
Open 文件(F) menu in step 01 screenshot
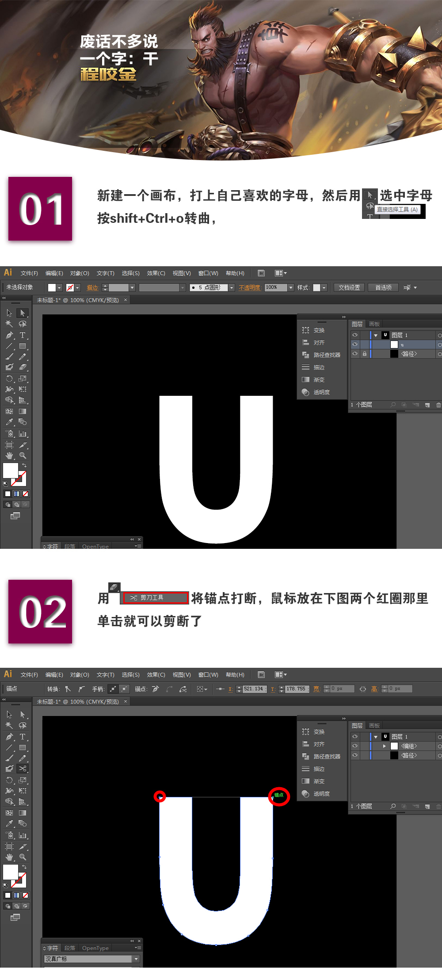pyautogui.click(x=29, y=273)
